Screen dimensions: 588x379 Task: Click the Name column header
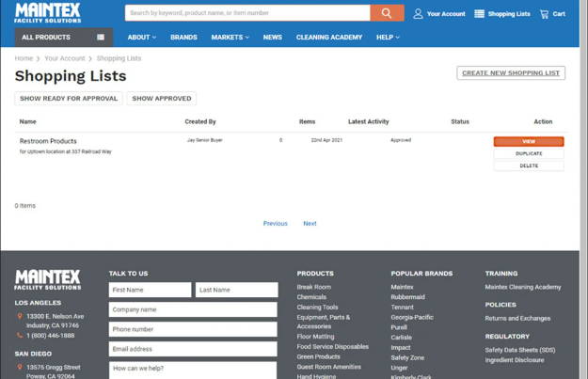[27, 121]
